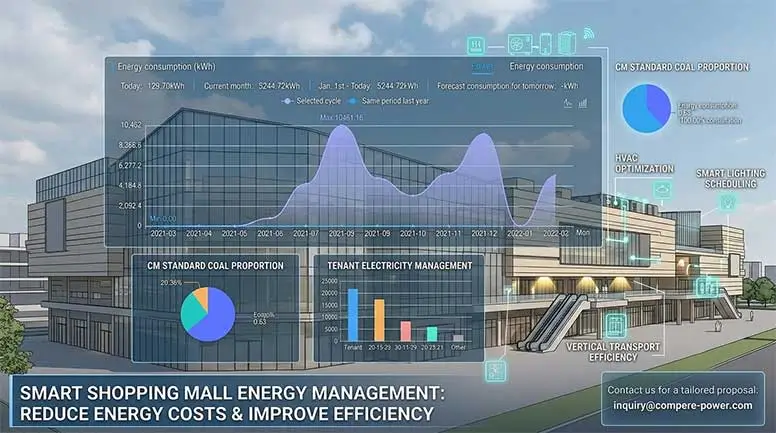Click the teal slice of lower pie chart
The image size is (776, 433).
(191, 313)
